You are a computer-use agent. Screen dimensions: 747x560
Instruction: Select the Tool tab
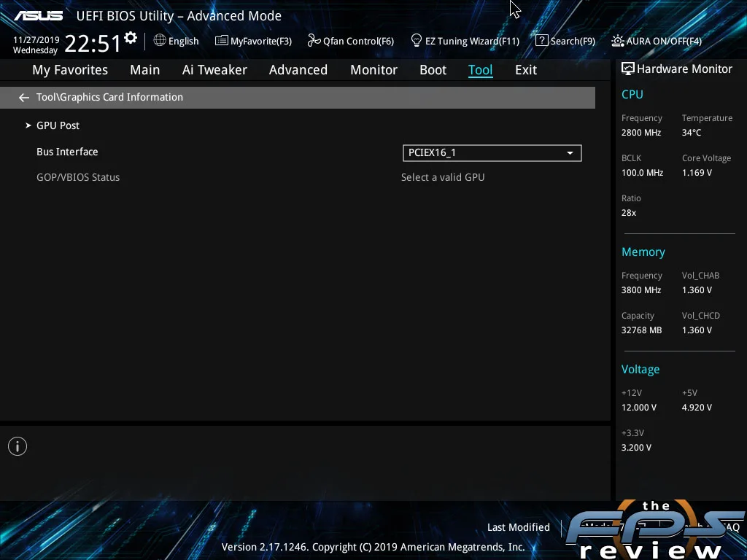[x=480, y=70]
